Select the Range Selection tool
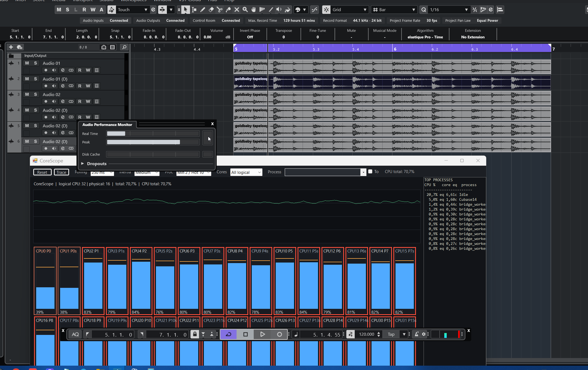 194,10
